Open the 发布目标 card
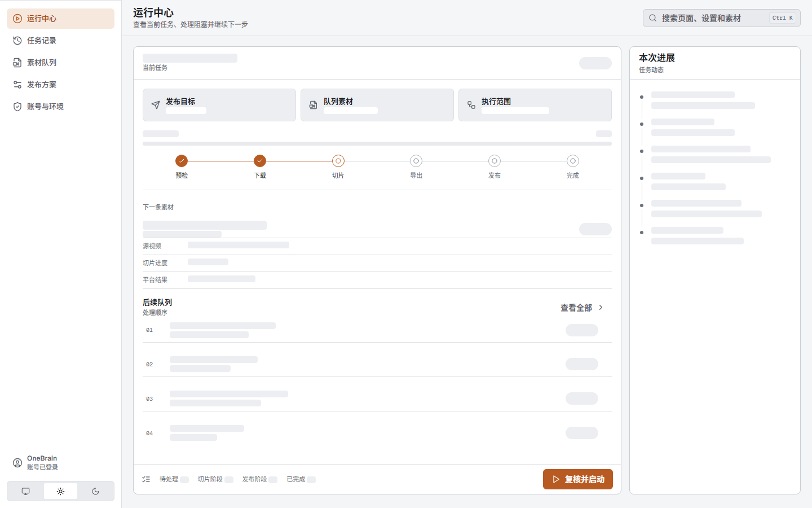This screenshot has height=508, width=812. coord(219,105)
